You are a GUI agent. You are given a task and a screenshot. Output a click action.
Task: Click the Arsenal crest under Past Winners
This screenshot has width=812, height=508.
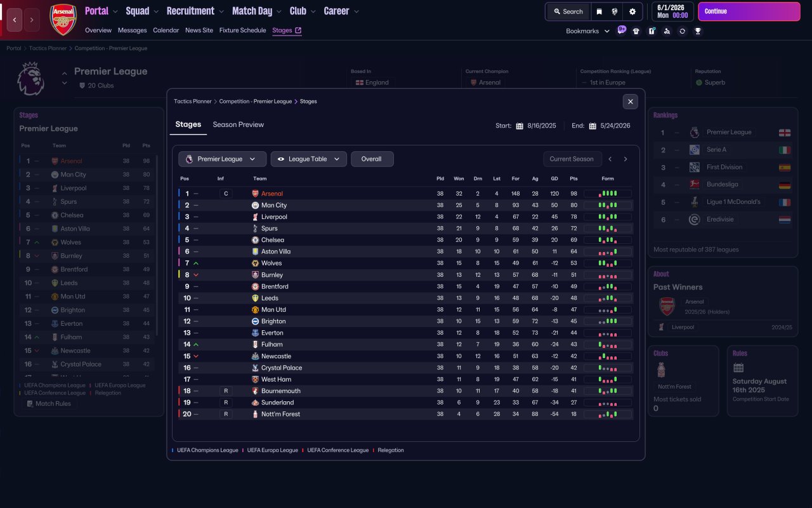click(x=667, y=307)
